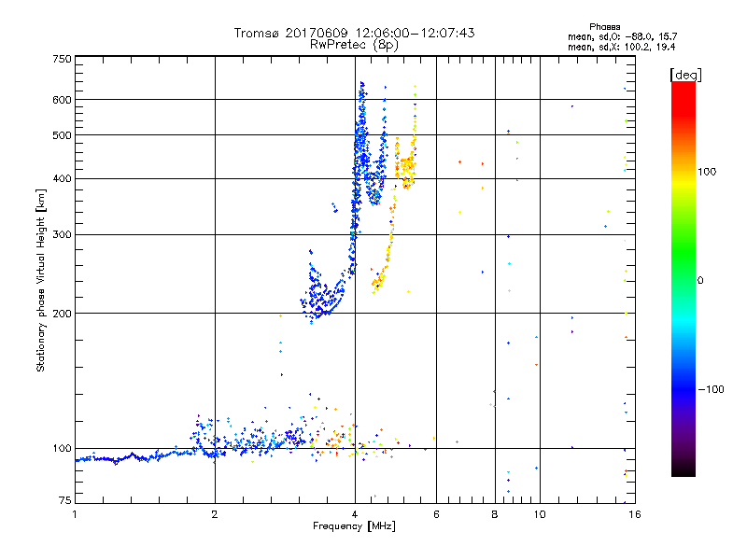Click the '[deg]' colorbar unit label
This screenshot has height=560, width=747.
pyautogui.click(x=685, y=75)
